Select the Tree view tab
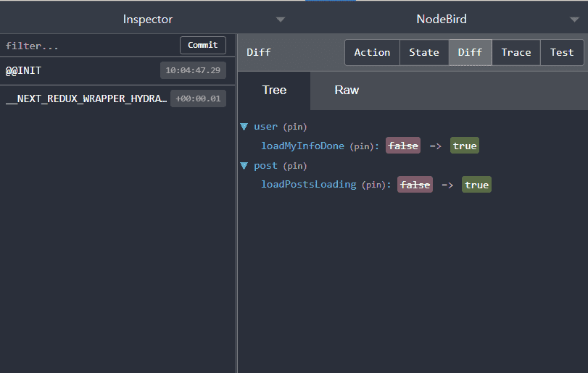Screen dimensions: 588x373 click(274, 91)
